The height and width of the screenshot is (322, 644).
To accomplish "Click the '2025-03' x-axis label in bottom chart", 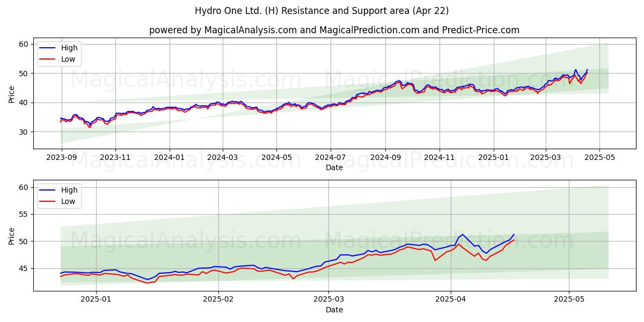I will tap(330, 300).
